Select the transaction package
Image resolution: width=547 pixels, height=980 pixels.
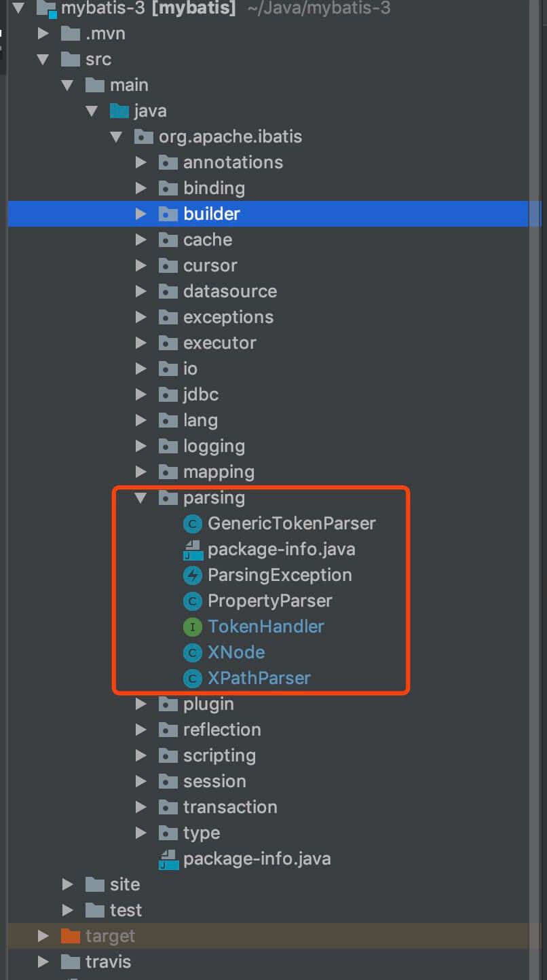click(x=230, y=807)
